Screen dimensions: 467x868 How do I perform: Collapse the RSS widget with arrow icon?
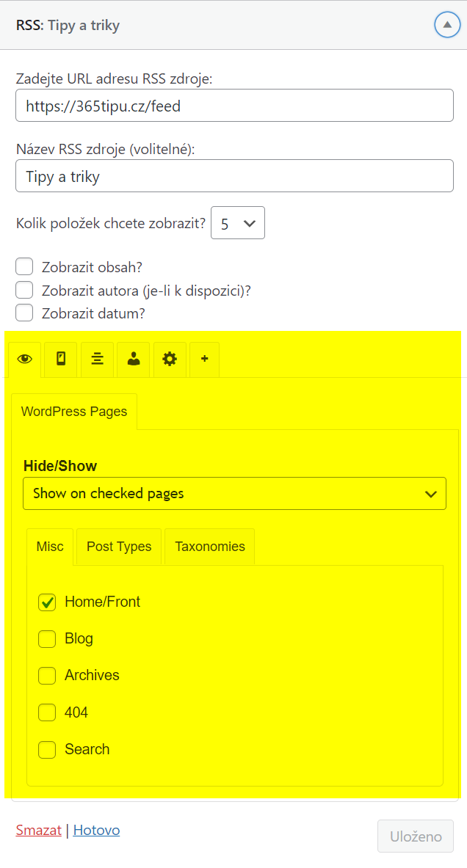click(447, 25)
